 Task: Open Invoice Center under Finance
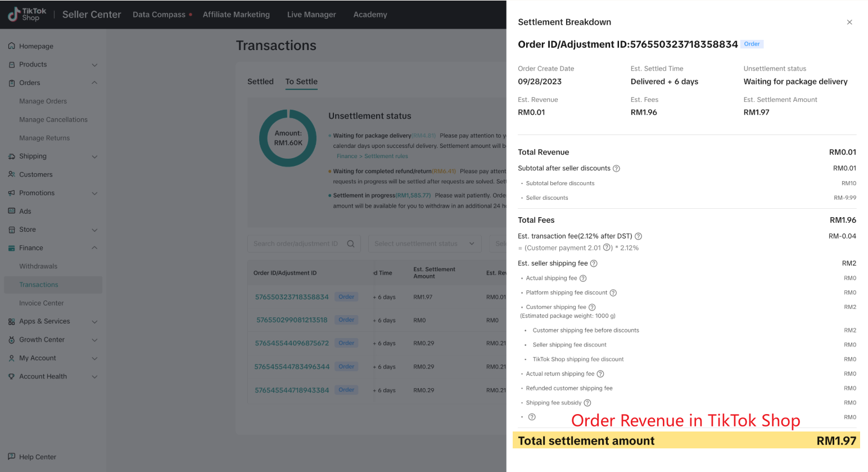click(42, 303)
